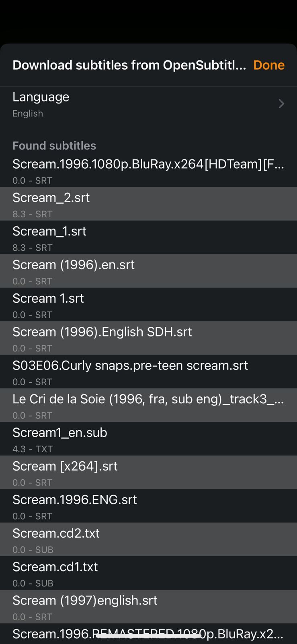Select Le Cri de la Soie subtitle

click(x=149, y=405)
